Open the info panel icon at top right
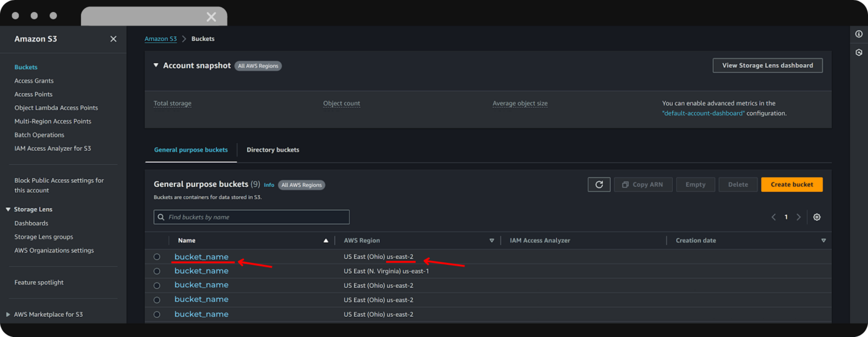This screenshot has width=868, height=337. pyautogui.click(x=859, y=34)
